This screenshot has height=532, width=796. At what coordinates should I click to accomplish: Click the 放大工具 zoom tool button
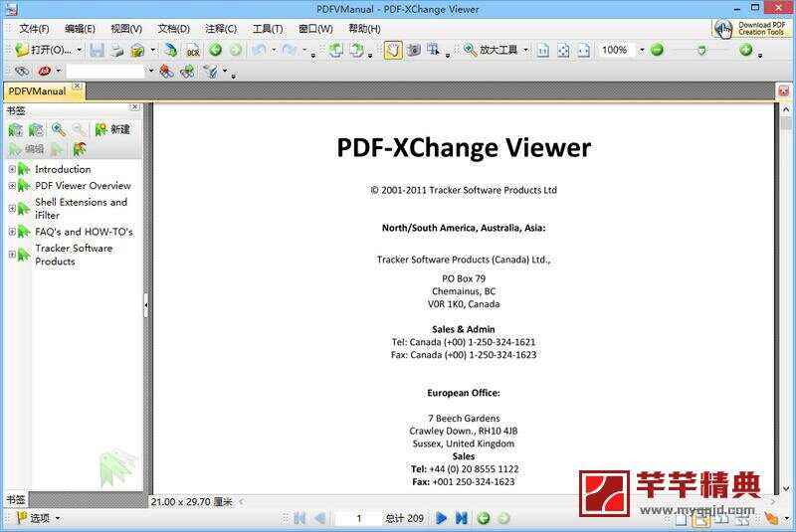(x=491, y=50)
